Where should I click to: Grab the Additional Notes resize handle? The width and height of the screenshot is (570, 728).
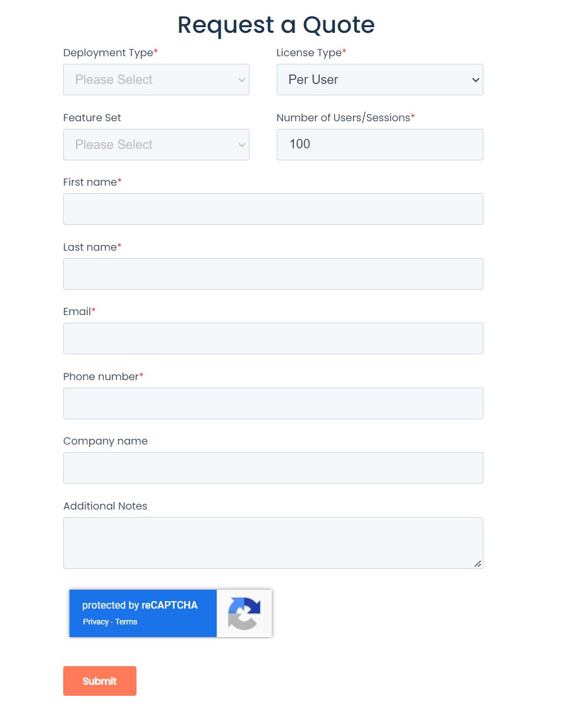coord(478,564)
